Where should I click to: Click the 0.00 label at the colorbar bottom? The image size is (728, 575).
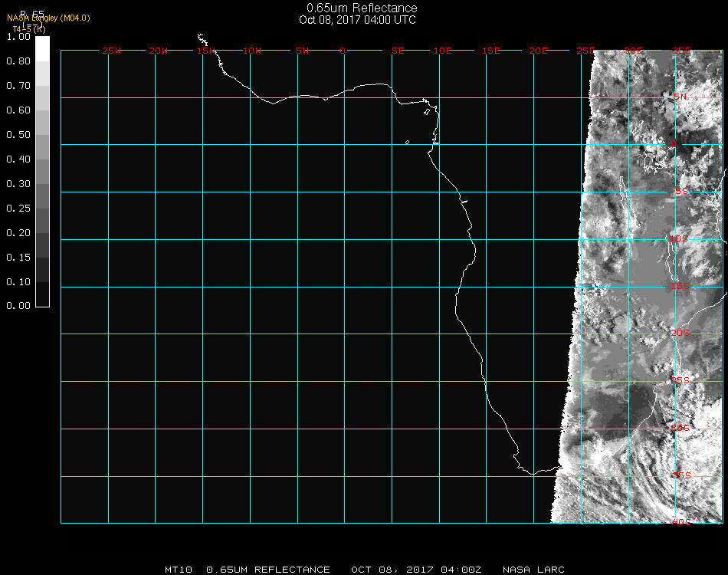pyautogui.click(x=18, y=306)
